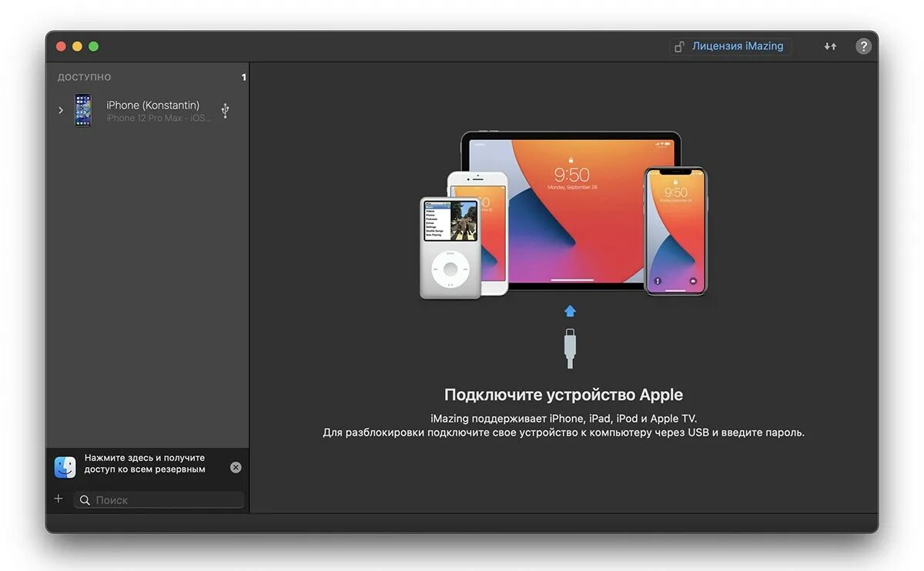Click the lock icon beside Лицензия iMazing
Image resolution: width=924 pixels, height=571 pixels.
click(679, 47)
